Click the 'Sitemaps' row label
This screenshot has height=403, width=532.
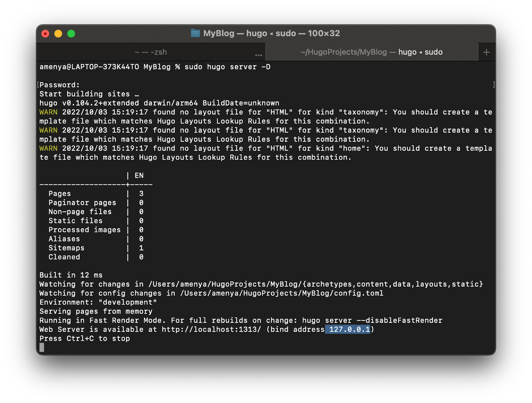(x=66, y=248)
